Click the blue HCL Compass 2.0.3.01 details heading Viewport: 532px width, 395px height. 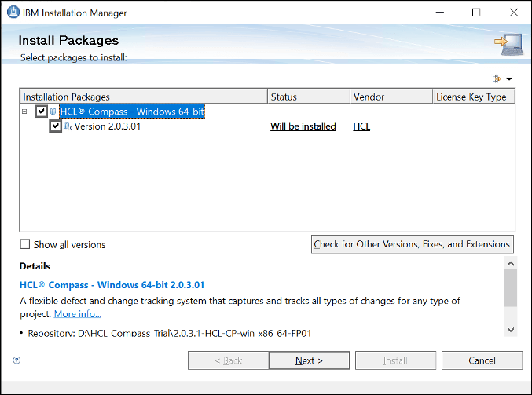112,285
